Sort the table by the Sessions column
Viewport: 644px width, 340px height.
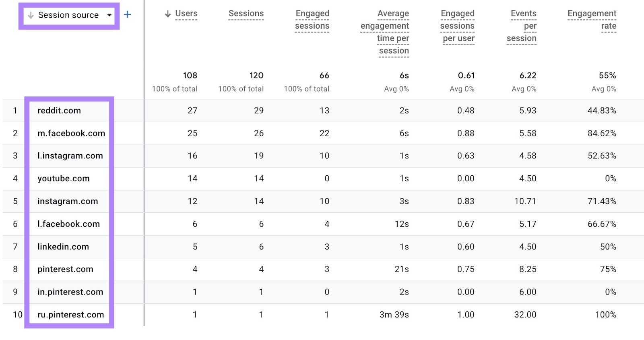pyautogui.click(x=246, y=13)
